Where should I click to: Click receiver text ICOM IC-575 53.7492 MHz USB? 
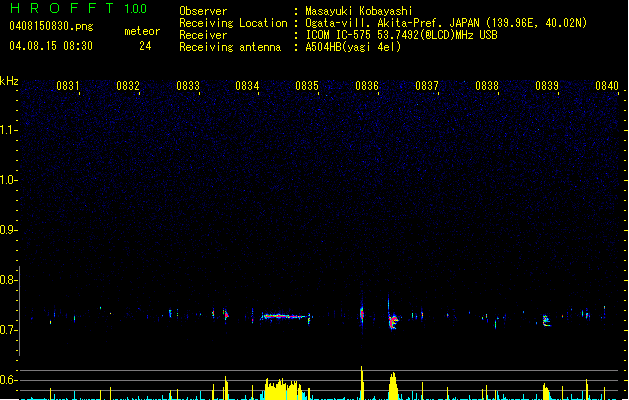pos(402,35)
